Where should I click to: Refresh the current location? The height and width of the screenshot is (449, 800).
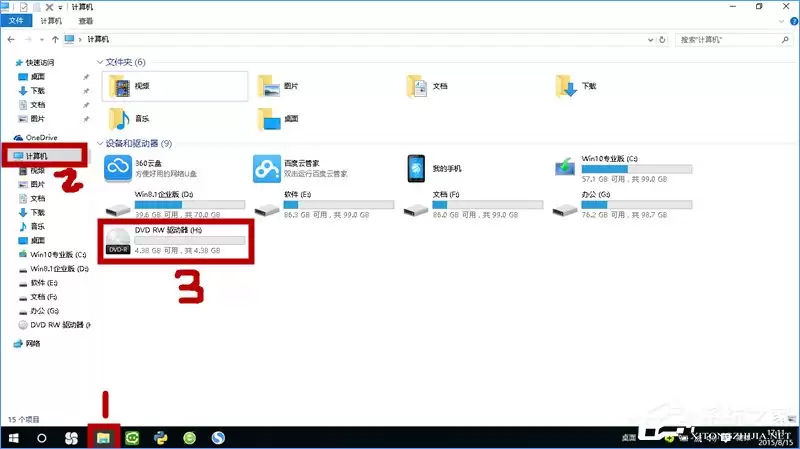pyautogui.click(x=662, y=39)
